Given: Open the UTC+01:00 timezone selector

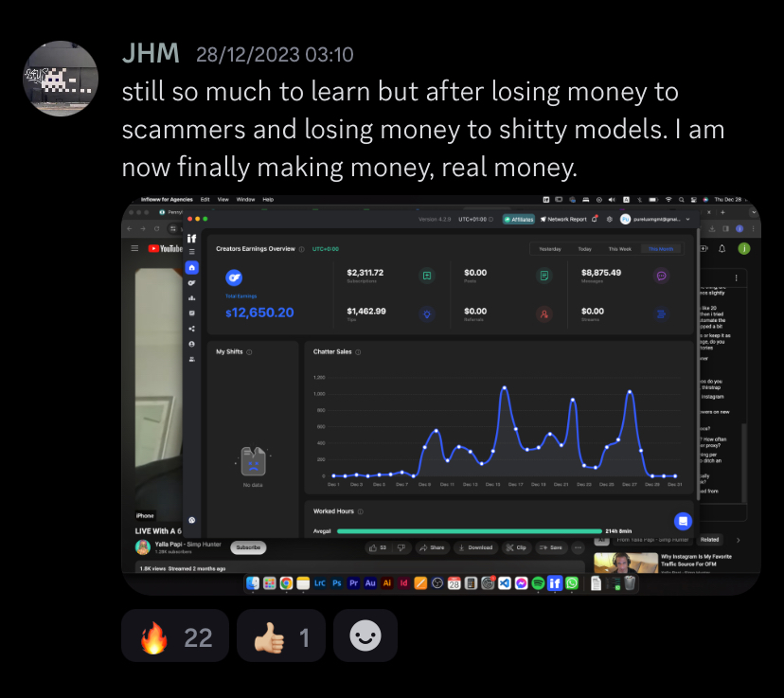Looking at the screenshot, I should pos(475,219).
